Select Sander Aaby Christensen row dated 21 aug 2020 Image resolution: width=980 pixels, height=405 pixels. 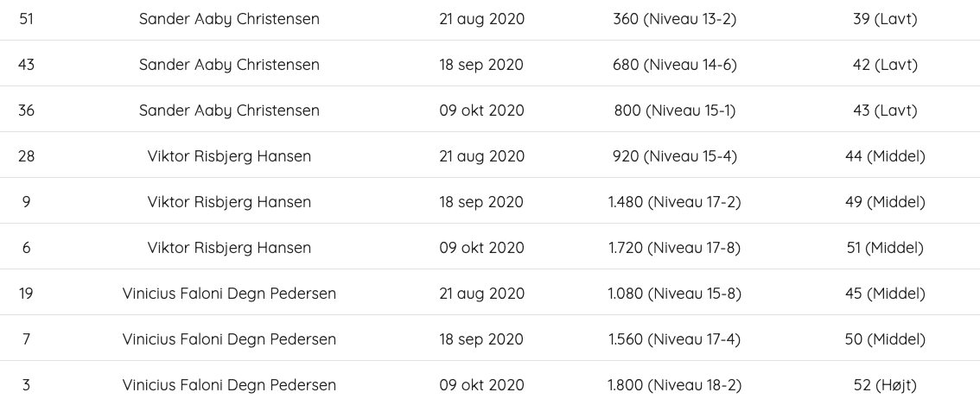[x=490, y=19]
